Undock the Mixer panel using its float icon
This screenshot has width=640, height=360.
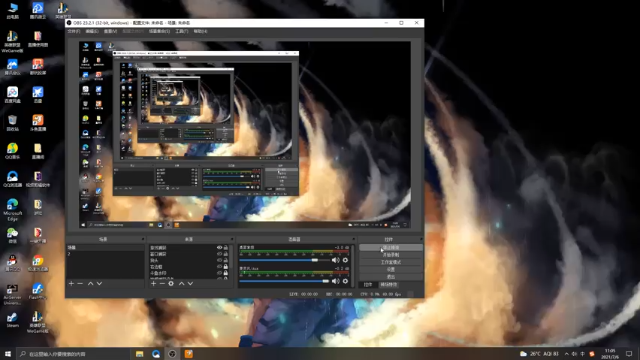tap(353, 239)
